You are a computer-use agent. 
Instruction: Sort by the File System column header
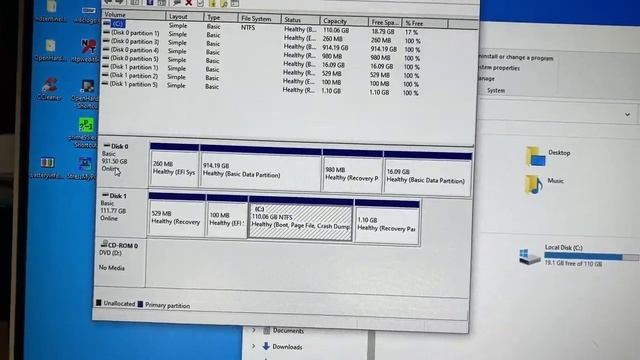(259, 19)
